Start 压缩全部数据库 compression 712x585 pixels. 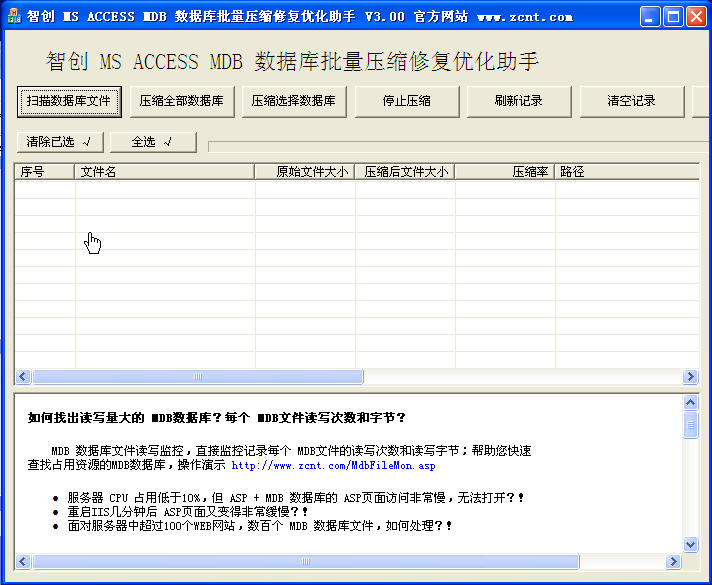click(182, 101)
